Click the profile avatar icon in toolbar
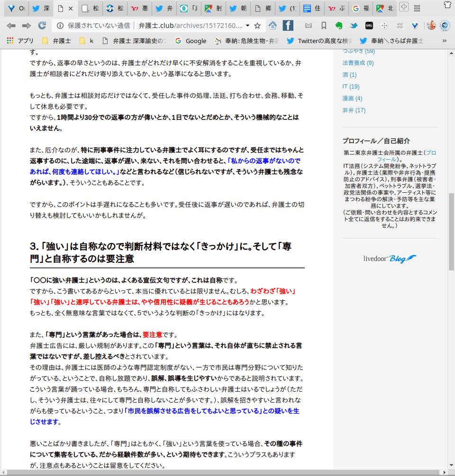 (431, 26)
